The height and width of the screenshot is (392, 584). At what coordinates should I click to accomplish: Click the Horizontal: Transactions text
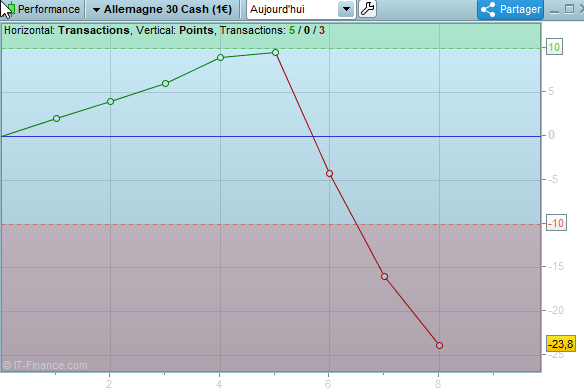(66, 30)
